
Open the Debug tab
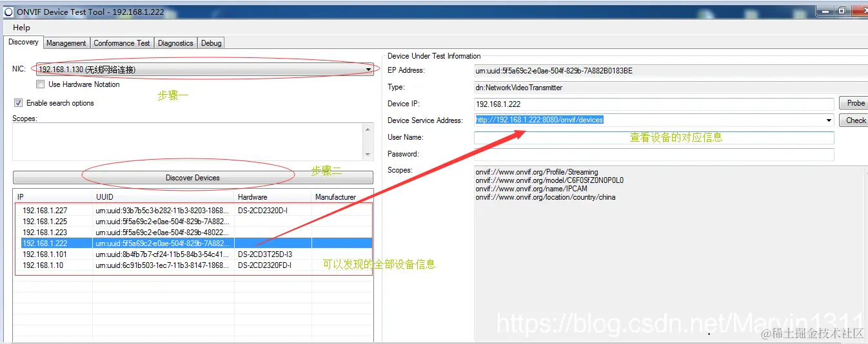tap(211, 43)
